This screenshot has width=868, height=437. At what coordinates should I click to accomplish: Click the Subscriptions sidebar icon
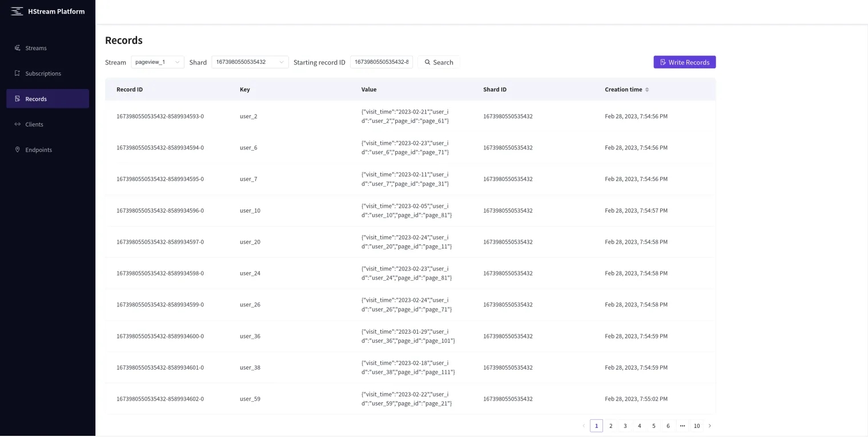pos(18,74)
